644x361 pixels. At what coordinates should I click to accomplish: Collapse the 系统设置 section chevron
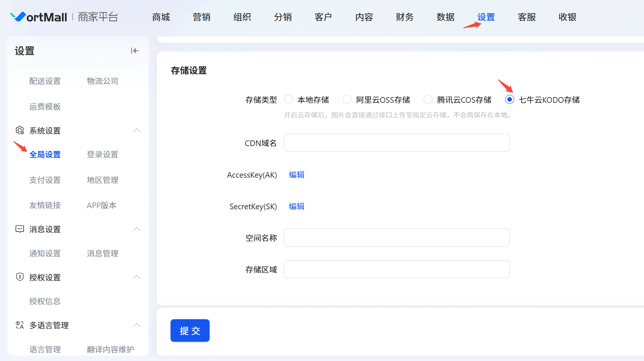coord(137,130)
